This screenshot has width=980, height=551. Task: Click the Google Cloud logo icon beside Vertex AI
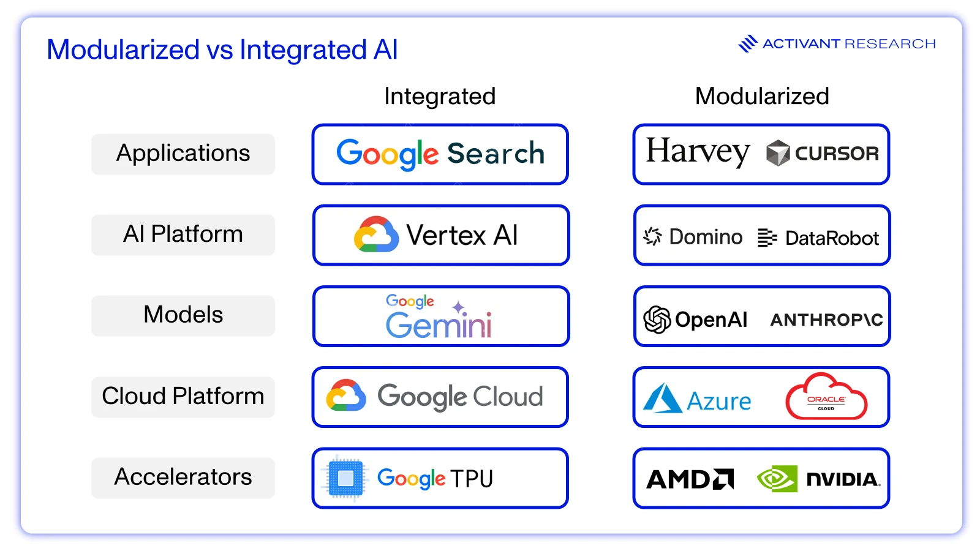click(x=376, y=234)
